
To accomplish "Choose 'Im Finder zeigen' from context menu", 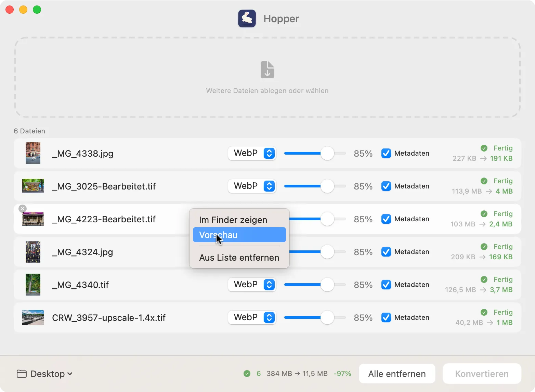I will pyautogui.click(x=233, y=220).
